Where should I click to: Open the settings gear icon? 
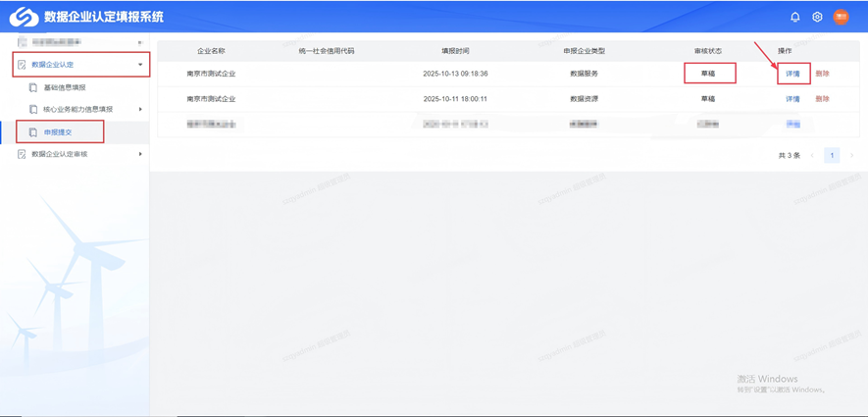point(817,17)
